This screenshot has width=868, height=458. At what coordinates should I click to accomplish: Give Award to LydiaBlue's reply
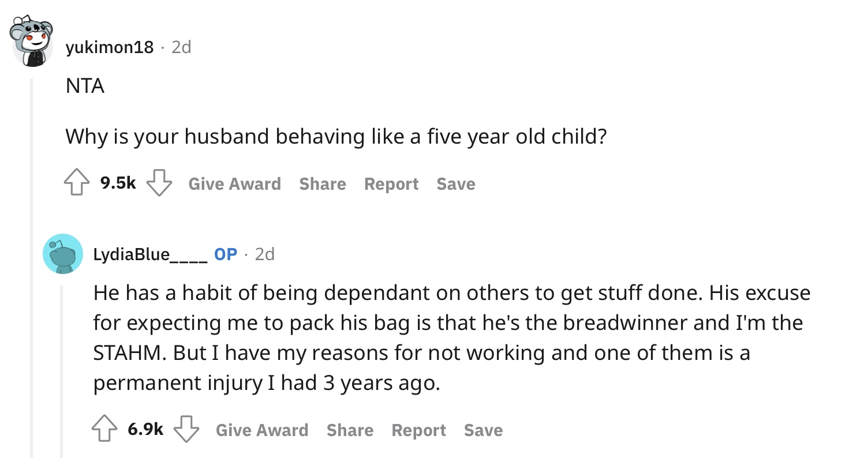(x=262, y=430)
